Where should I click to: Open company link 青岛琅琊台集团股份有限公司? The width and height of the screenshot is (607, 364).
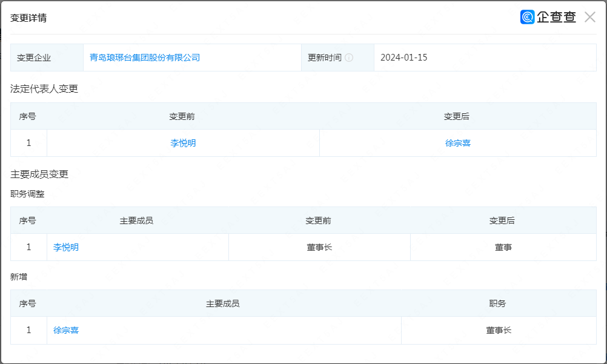[145, 58]
